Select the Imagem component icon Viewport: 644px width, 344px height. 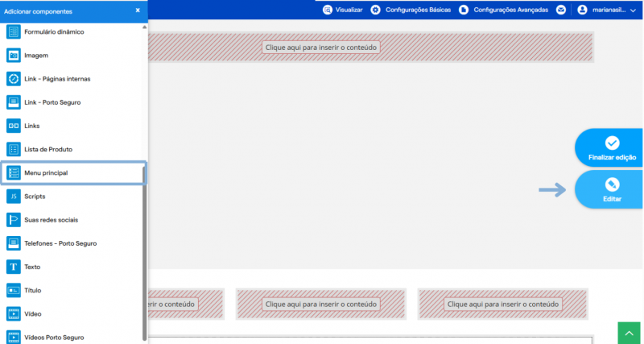click(14, 55)
